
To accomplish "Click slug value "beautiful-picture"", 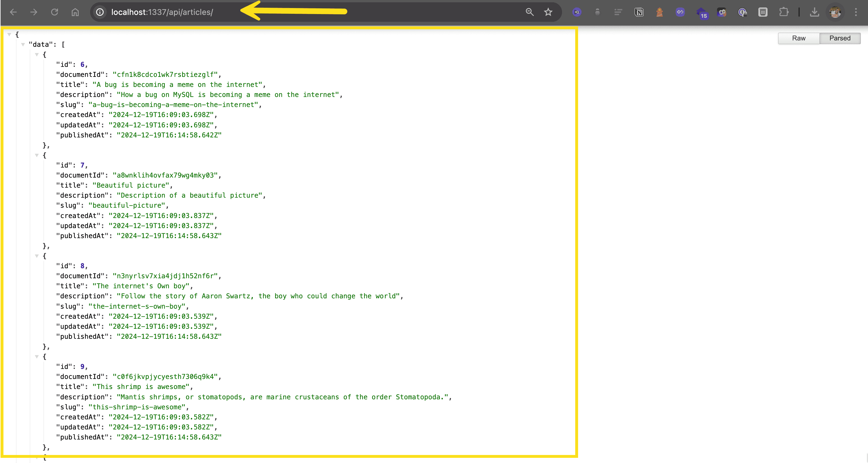I will pyautogui.click(x=127, y=205).
